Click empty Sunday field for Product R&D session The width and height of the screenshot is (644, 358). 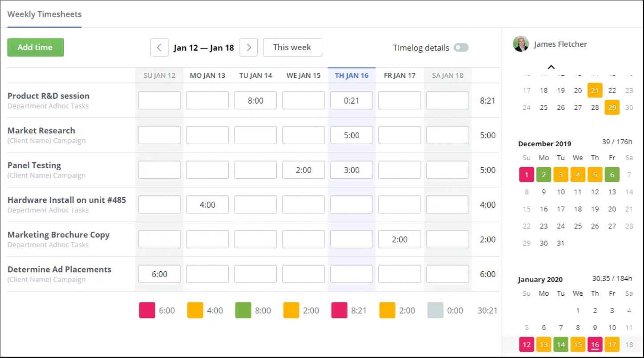(x=159, y=101)
